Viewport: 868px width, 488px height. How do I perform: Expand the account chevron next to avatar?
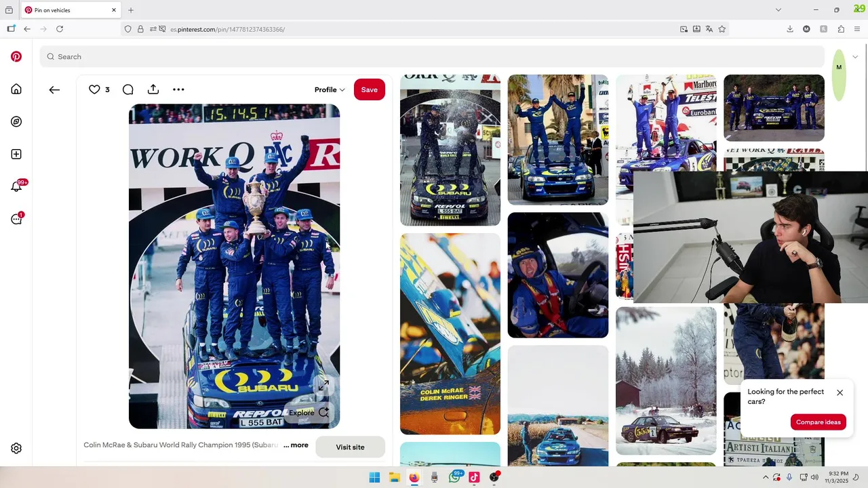(x=855, y=57)
